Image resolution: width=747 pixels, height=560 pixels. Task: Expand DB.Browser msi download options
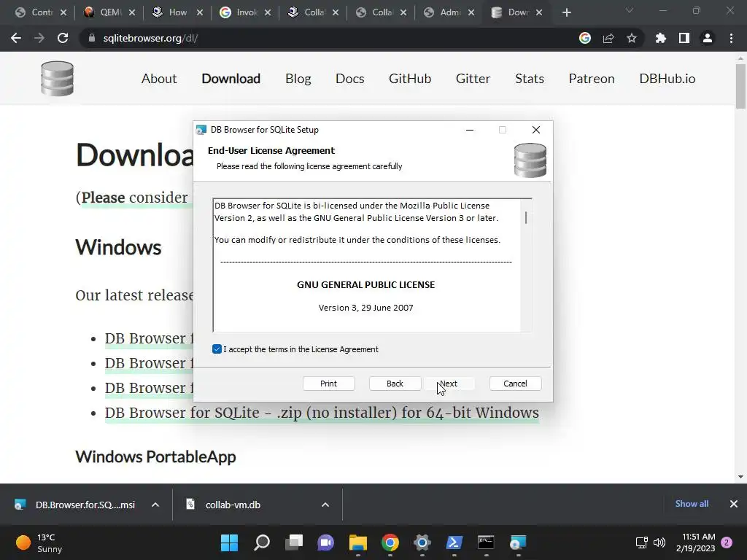(x=155, y=505)
